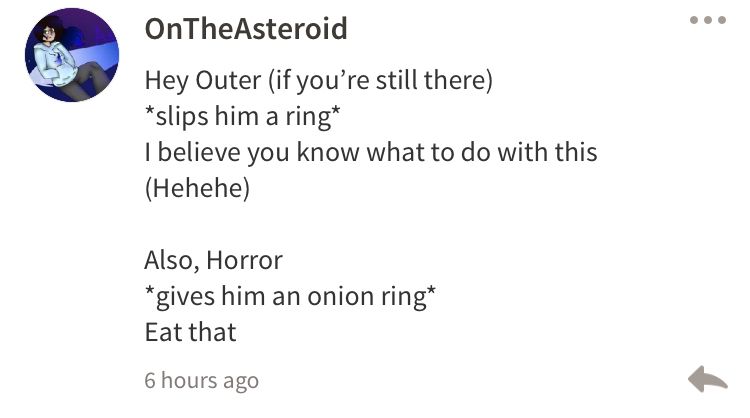The width and height of the screenshot is (750, 418).
Task: Click the "*slips him a ring*" text
Action: coord(243,116)
